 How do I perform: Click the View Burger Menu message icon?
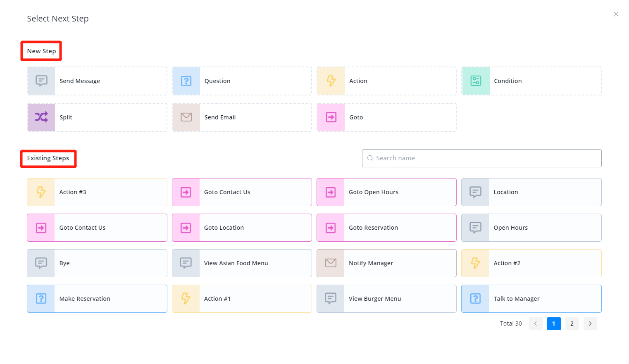[x=331, y=299]
